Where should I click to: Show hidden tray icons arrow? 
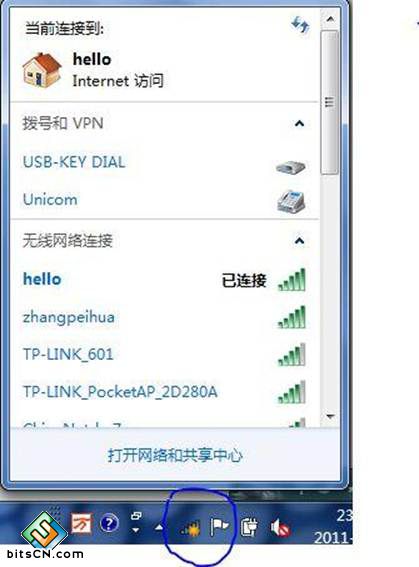tap(159, 528)
